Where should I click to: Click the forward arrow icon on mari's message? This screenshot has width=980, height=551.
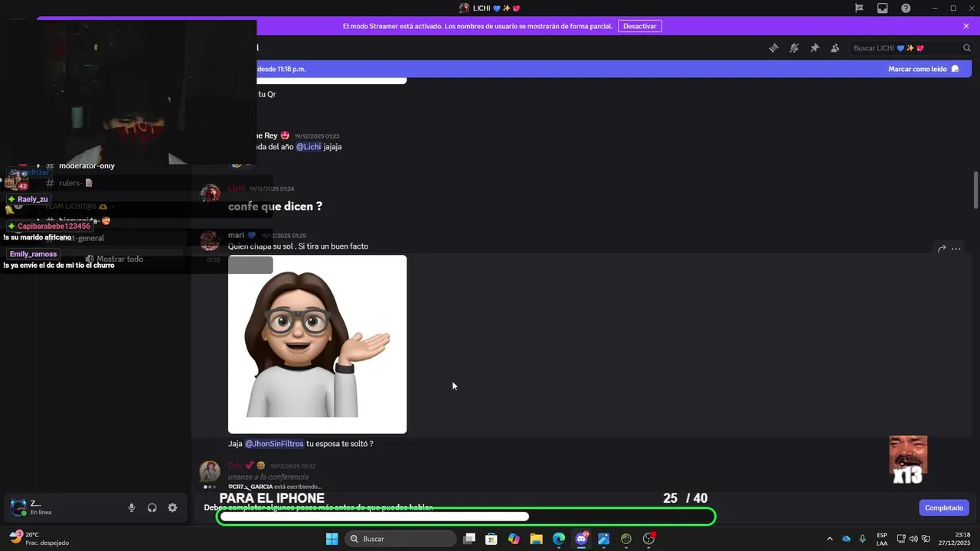coord(942,249)
